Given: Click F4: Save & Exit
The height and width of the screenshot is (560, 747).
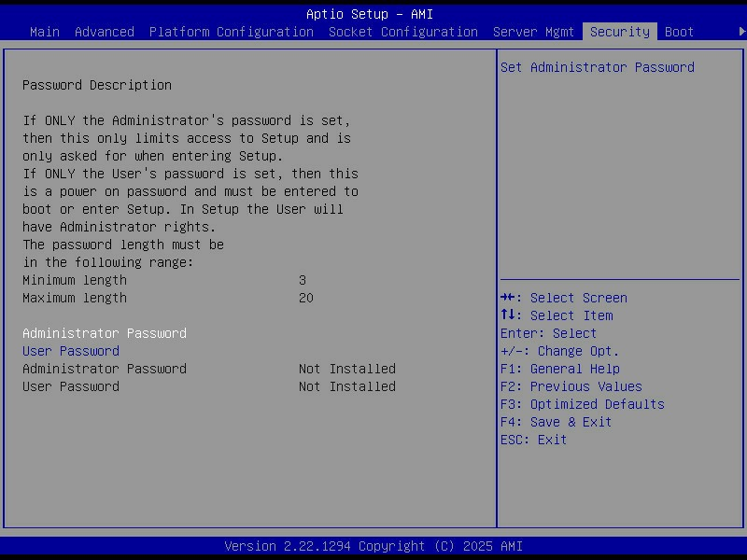Looking at the screenshot, I should click(x=556, y=422).
